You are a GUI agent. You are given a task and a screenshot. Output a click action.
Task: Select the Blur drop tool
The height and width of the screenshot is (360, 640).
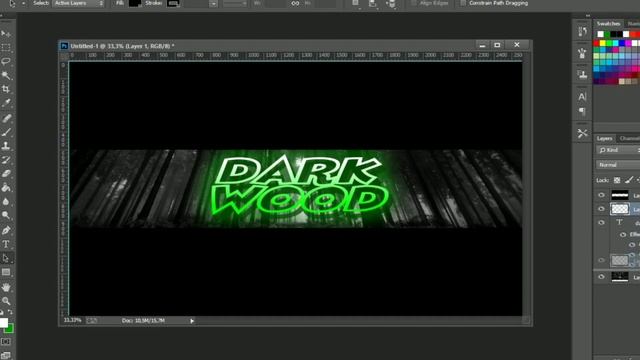6,202
